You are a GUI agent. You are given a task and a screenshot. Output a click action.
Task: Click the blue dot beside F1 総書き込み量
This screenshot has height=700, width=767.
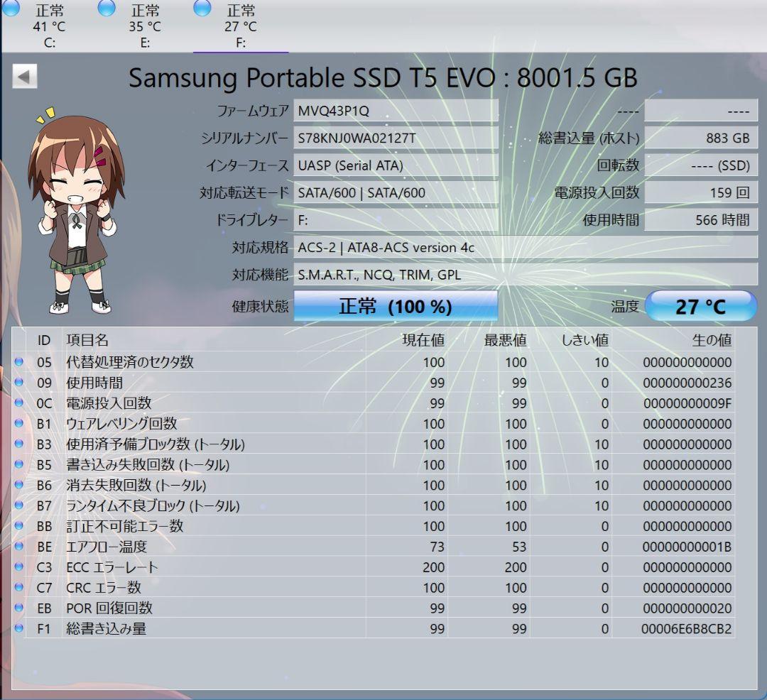20,628
